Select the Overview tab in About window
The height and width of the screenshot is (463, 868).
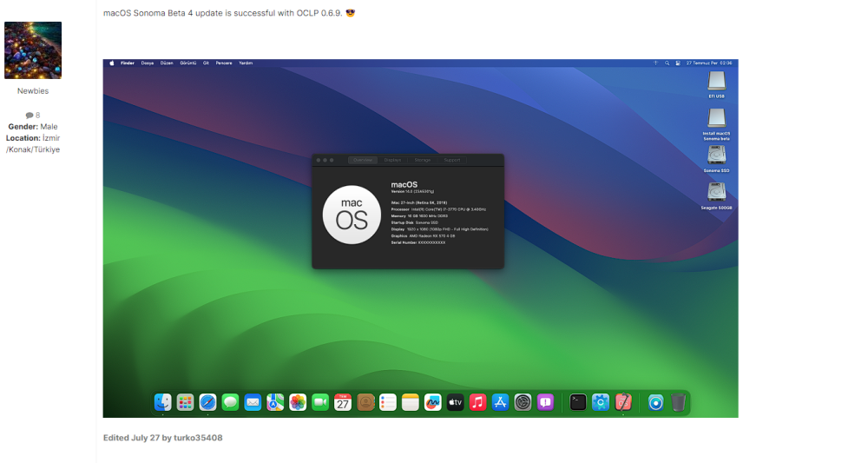(363, 160)
